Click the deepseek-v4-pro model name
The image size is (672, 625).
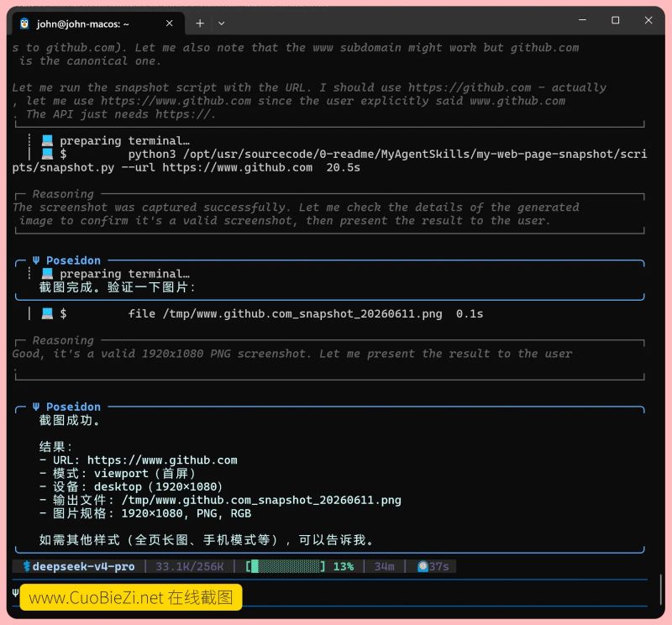(83, 566)
